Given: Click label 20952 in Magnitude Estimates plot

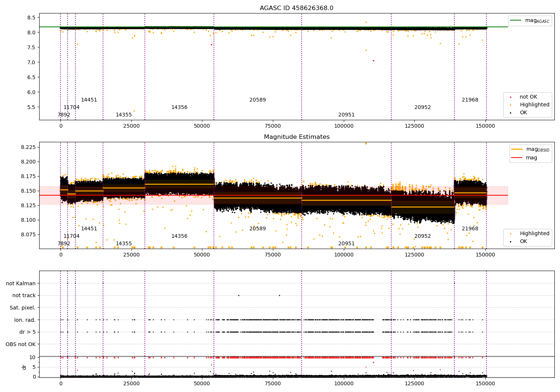Looking at the screenshot, I should point(423,236).
